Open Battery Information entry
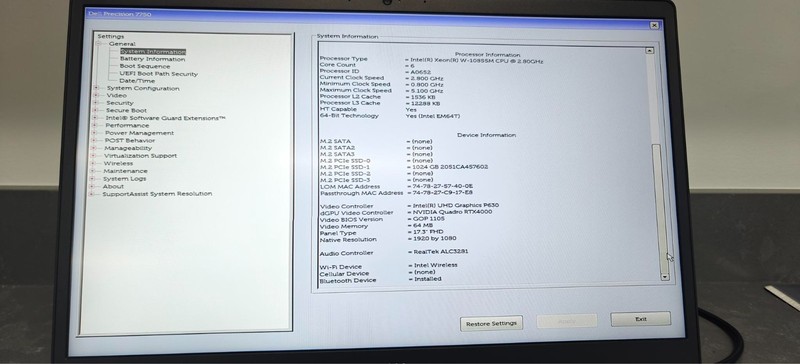This screenshot has height=364, width=800. pyautogui.click(x=152, y=59)
